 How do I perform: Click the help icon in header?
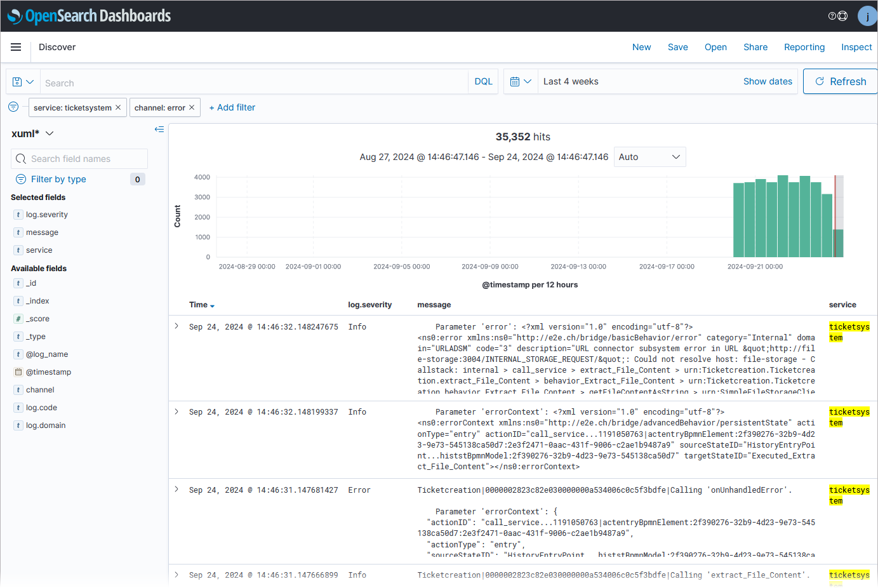(x=832, y=16)
